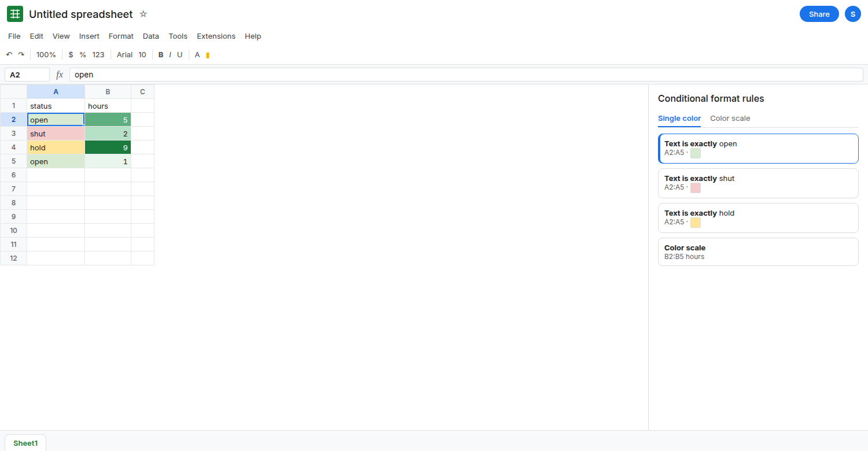Image resolution: width=868 pixels, height=451 pixels.
Task: Open the text color A tool
Action: (197, 55)
